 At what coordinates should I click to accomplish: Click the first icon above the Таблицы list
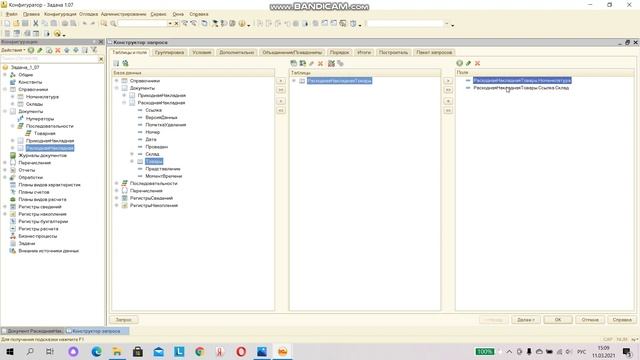293,63
